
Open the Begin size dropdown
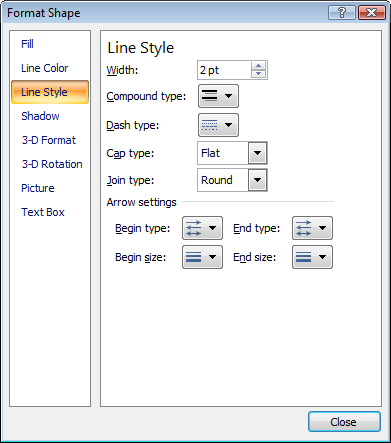pyautogui.click(x=202, y=257)
